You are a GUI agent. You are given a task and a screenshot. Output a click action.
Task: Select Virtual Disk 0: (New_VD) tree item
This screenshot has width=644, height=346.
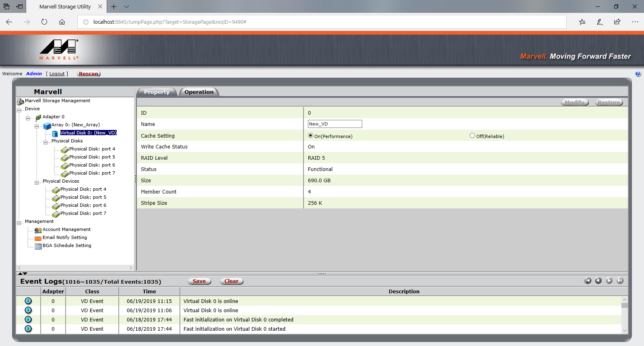(x=89, y=133)
